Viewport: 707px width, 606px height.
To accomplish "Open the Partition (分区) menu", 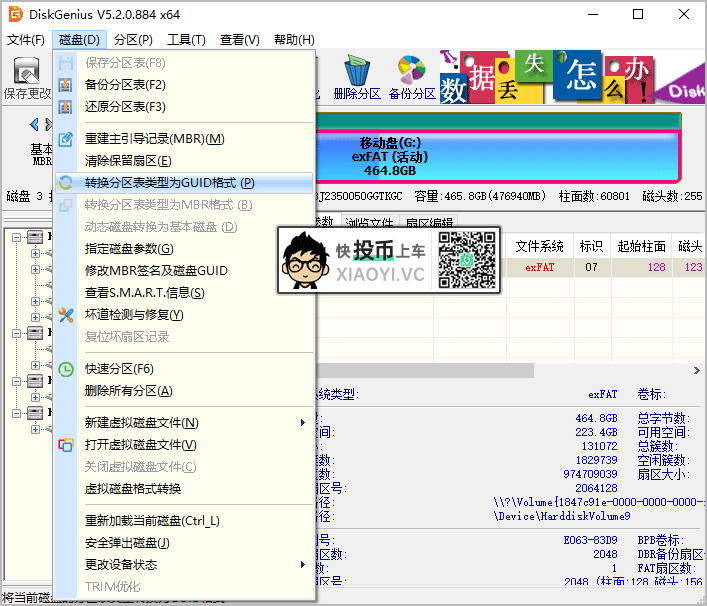I will 133,40.
